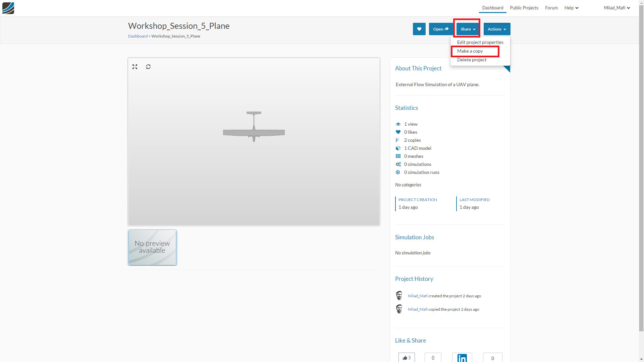Select Make a copy menu entry

470,51
